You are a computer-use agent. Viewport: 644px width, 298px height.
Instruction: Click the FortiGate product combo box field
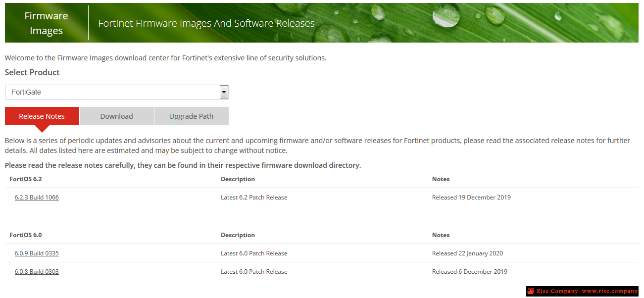[x=112, y=92]
